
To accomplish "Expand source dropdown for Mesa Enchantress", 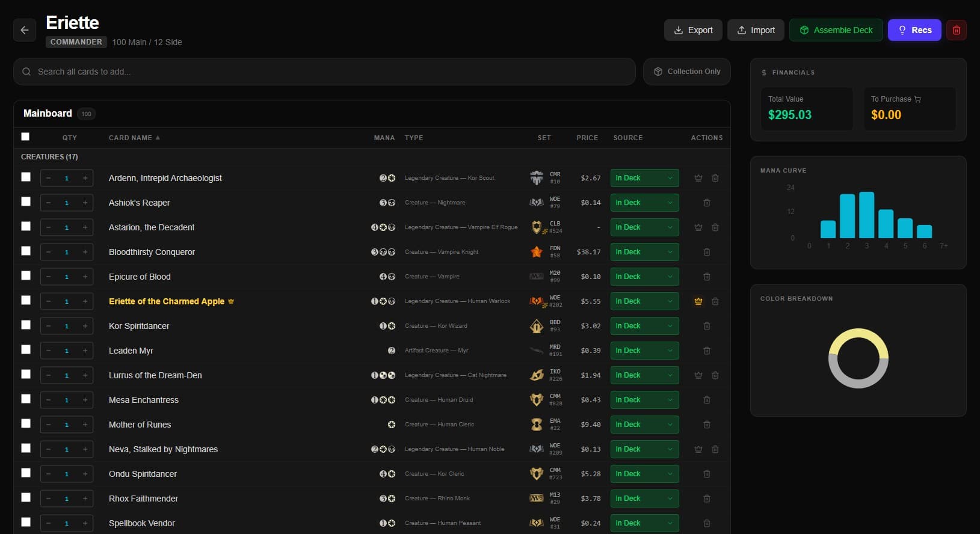I will [x=644, y=400].
